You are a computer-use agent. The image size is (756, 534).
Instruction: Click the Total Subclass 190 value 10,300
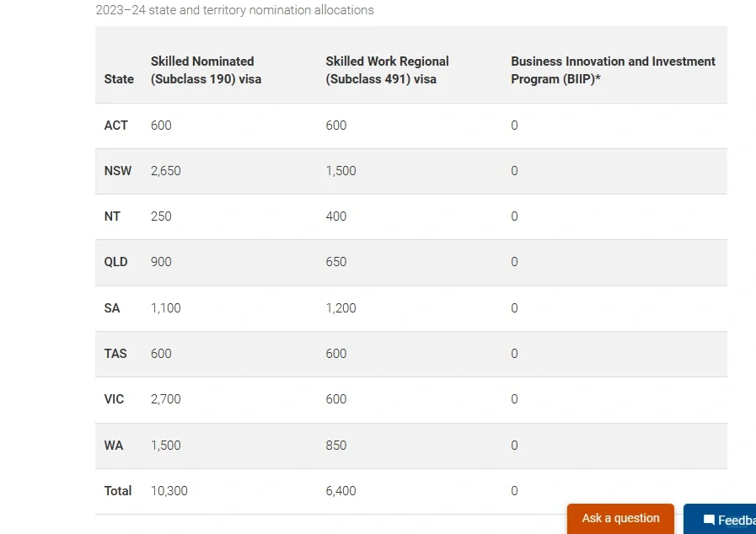tap(169, 491)
